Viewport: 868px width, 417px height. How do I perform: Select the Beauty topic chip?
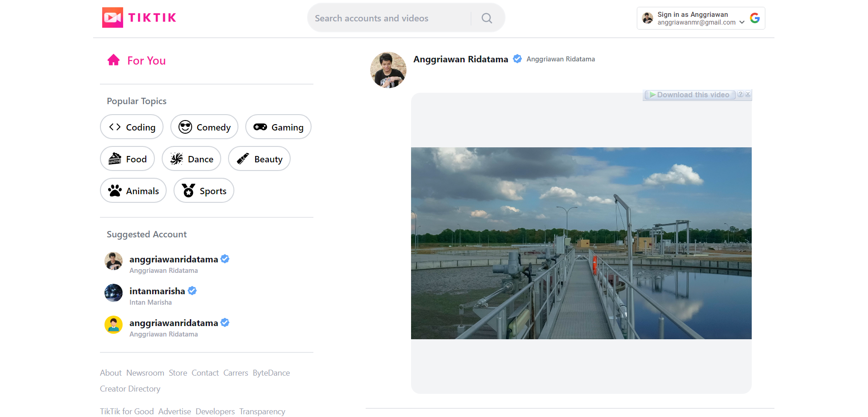259,159
